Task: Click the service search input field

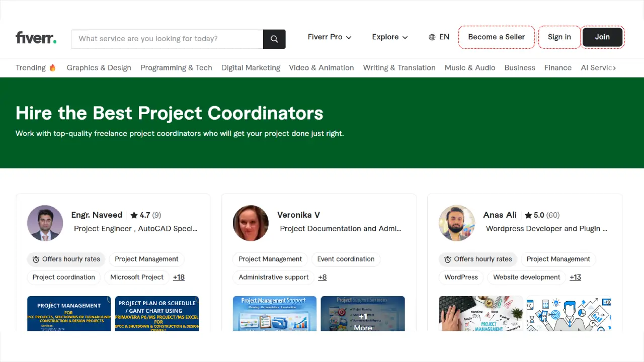Action: (167, 39)
